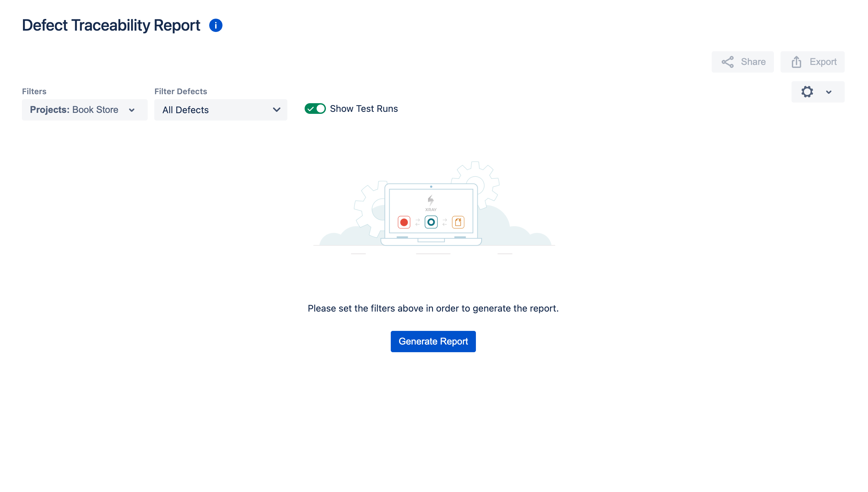Screen dimensions: 868x492
Task: Click the Filter Defects label
Action: point(181,91)
